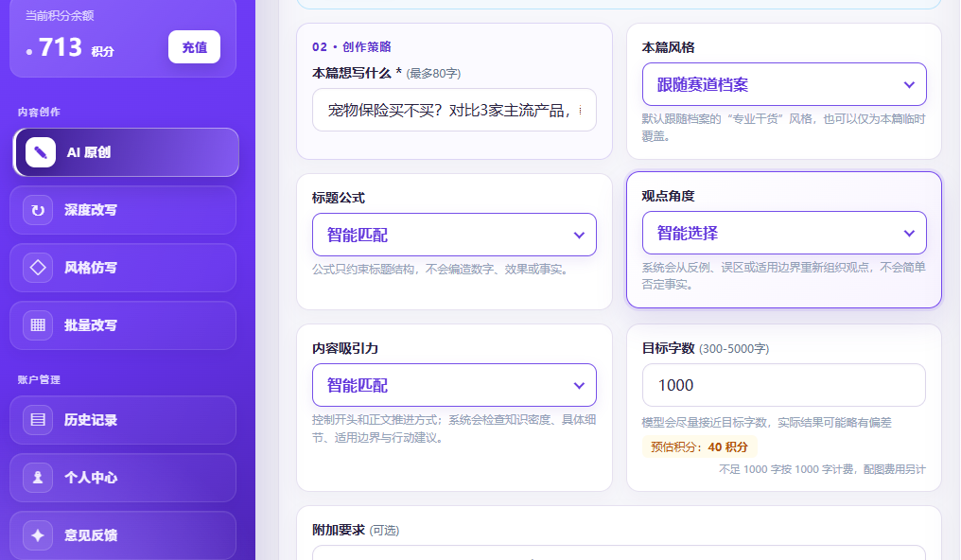Image resolution: width=961 pixels, height=560 pixels.
Task: Click chevron arrow of 内容吸引力 select
Action: click(579, 386)
